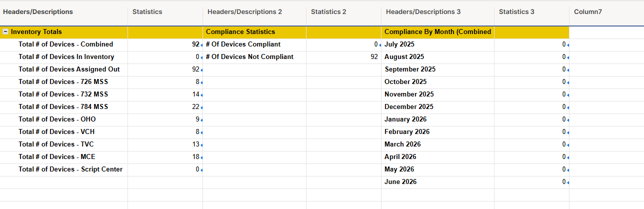Select the June 2026 month cell
Viewport: 644px width, 209px height.
pos(437,182)
